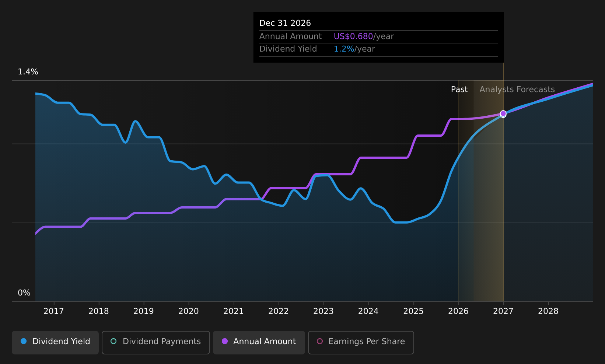Click the Past region label
Viewport: 605px width, 364px height.
pos(459,90)
